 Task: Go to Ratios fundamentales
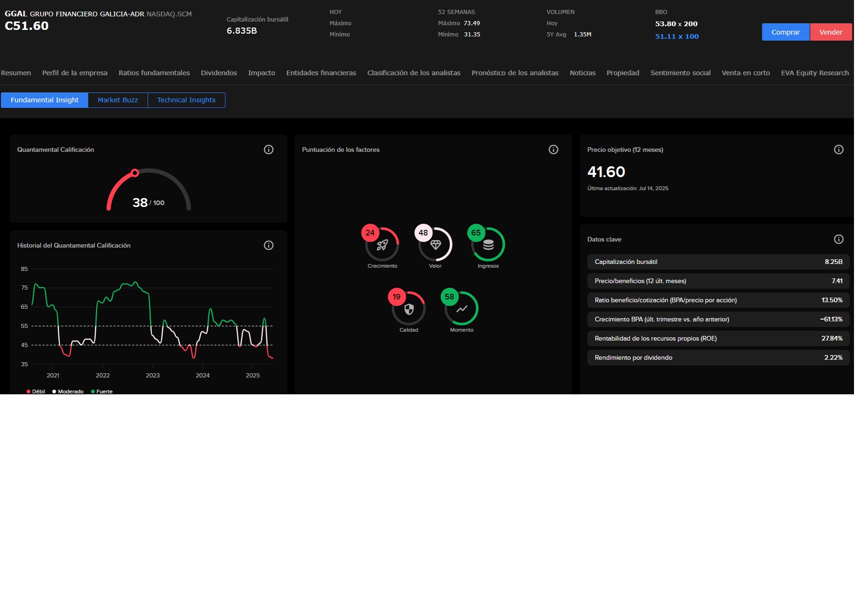(x=154, y=73)
